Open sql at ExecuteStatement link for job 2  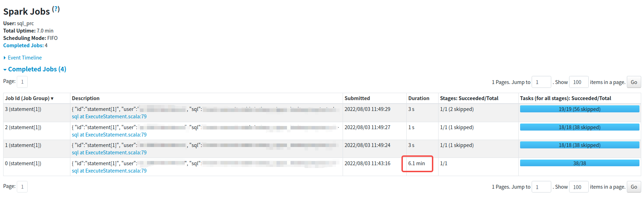(x=109, y=135)
